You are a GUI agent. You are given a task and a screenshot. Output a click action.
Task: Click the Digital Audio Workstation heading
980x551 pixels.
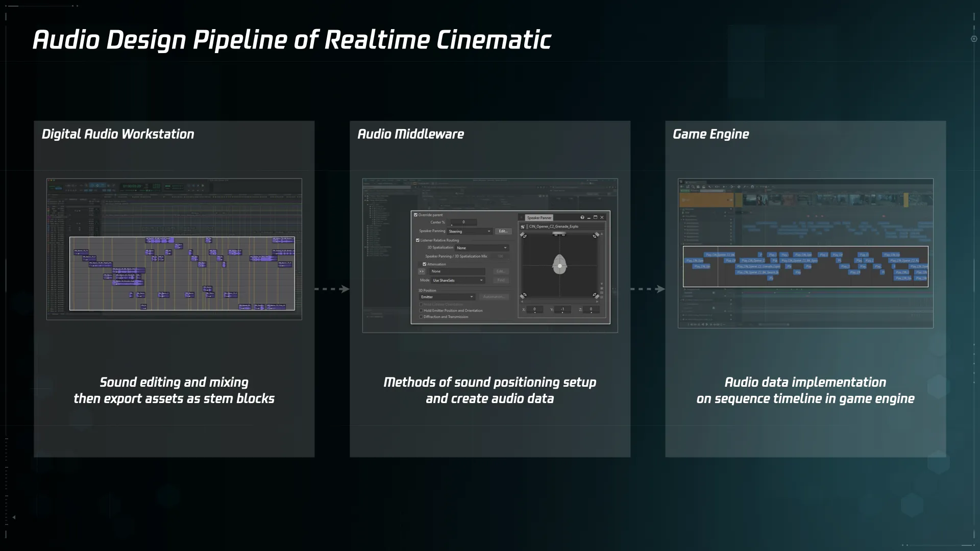click(x=118, y=134)
